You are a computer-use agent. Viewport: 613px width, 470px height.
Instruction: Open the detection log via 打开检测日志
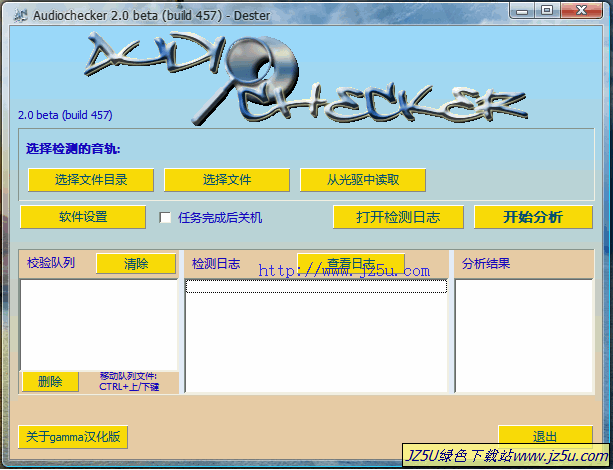pyautogui.click(x=398, y=217)
